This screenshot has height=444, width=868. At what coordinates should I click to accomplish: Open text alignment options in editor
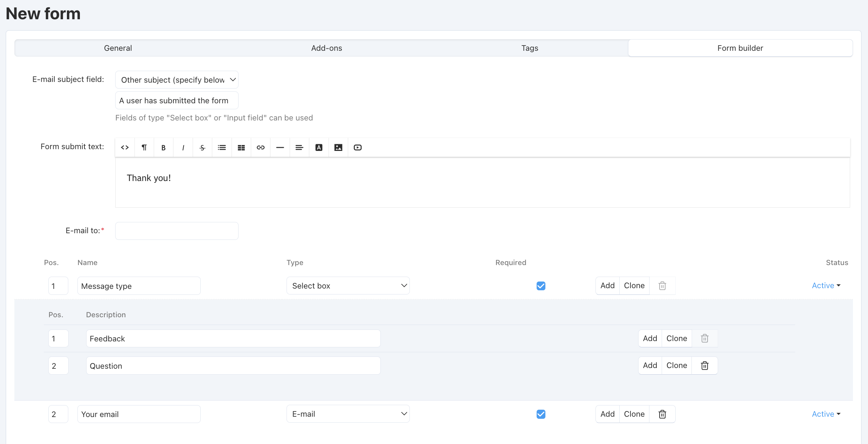point(299,147)
